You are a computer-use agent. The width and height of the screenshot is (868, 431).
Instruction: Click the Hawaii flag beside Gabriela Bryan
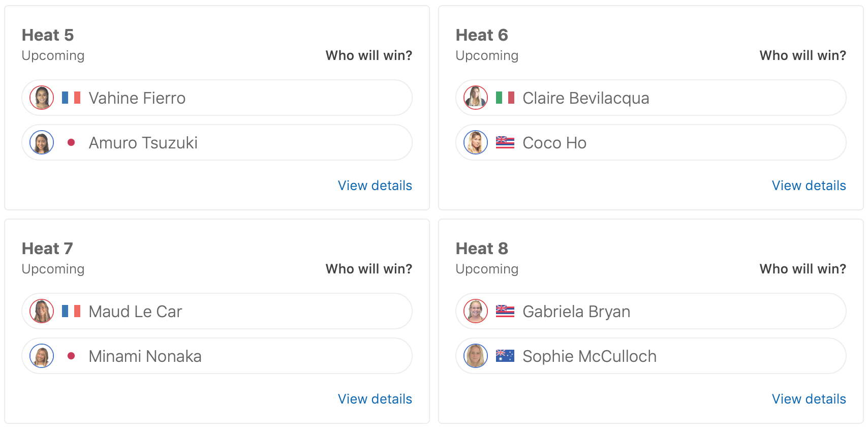point(505,311)
